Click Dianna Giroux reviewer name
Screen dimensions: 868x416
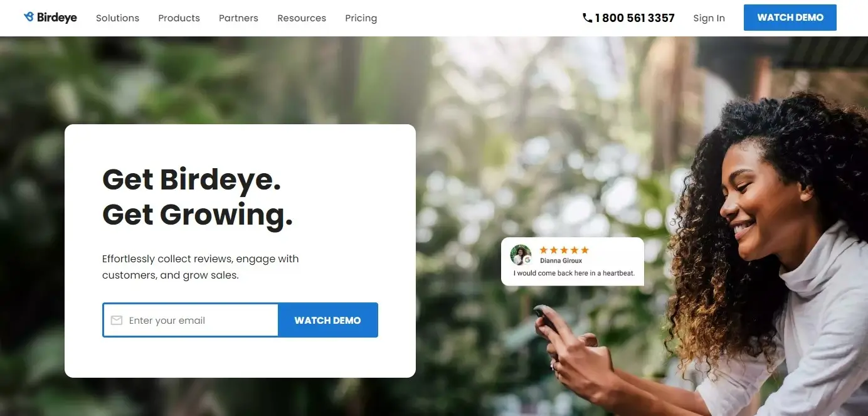click(561, 261)
